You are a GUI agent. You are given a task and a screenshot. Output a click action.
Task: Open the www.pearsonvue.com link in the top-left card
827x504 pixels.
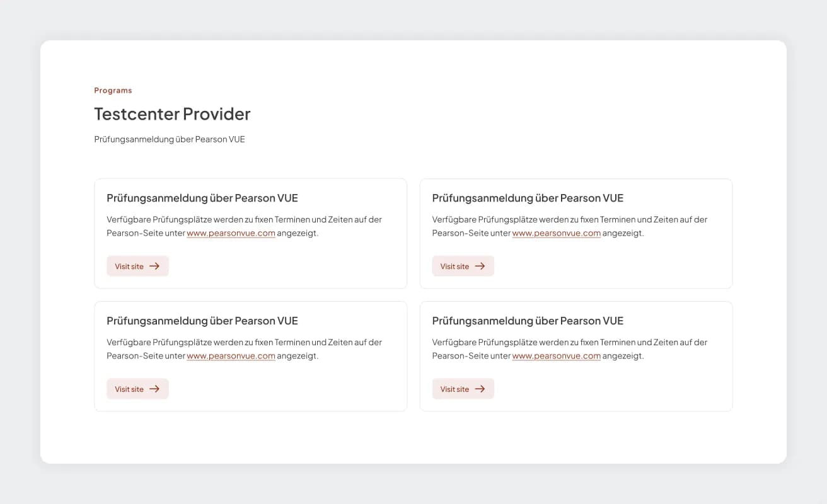click(x=231, y=233)
